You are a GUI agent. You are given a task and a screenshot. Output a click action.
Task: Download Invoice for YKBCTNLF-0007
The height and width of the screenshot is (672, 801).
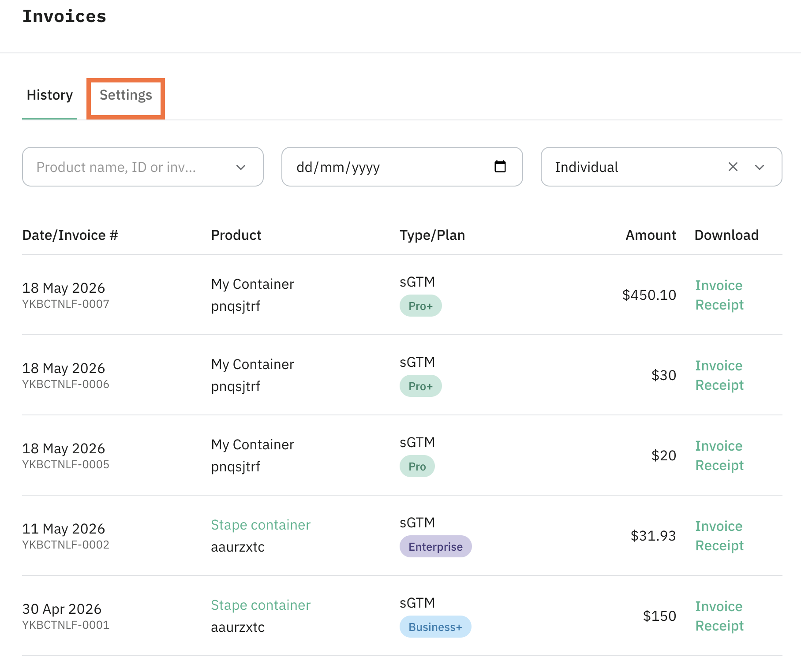pos(719,285)
